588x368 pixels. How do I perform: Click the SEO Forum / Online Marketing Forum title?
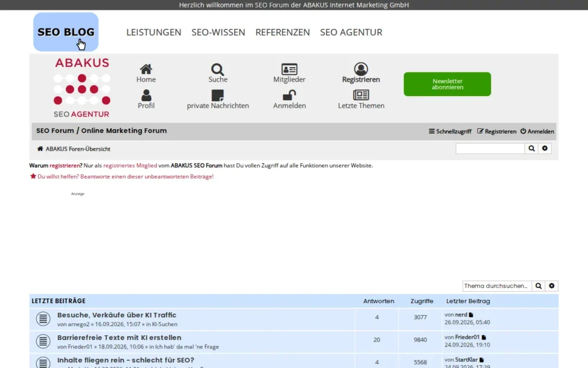(101, 131)
